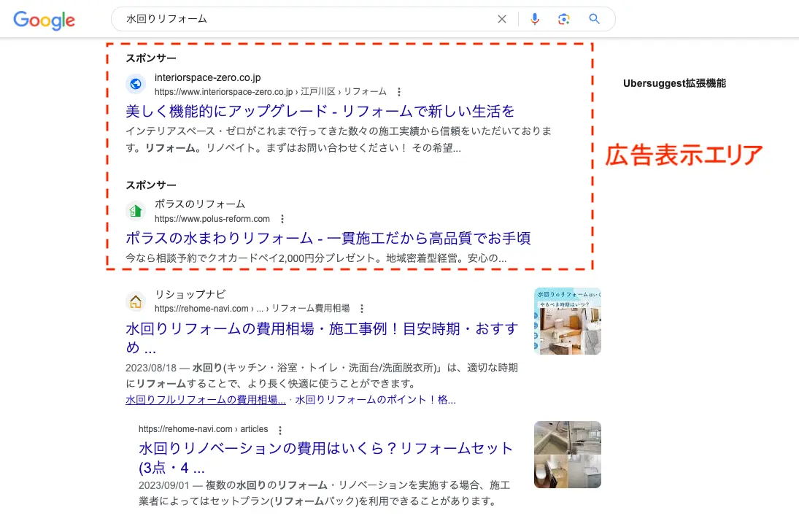Open Google Lens image search icon
Viewport: 799px width, 532px height.
563,19
